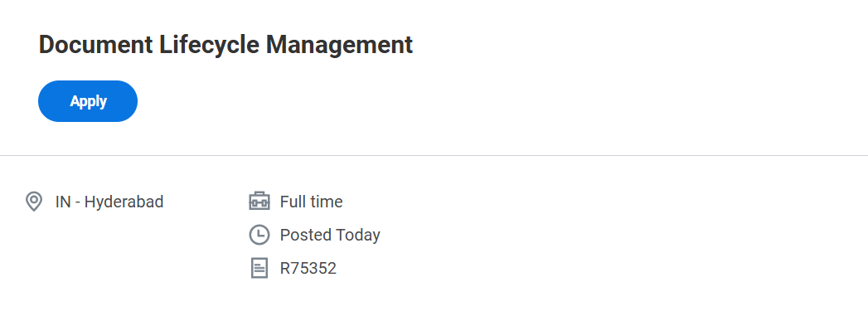
Task: Select the IN - Hyderabad location text
Action: (109, 202)
